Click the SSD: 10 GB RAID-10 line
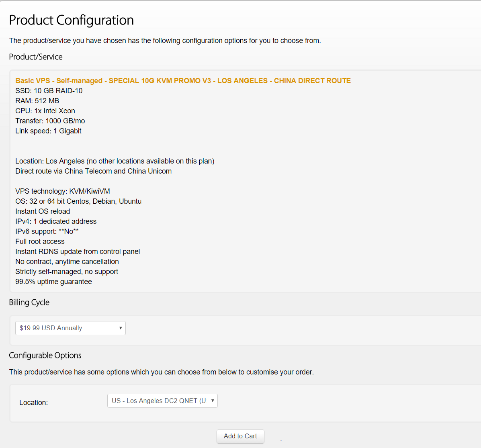 click(49, 91)
